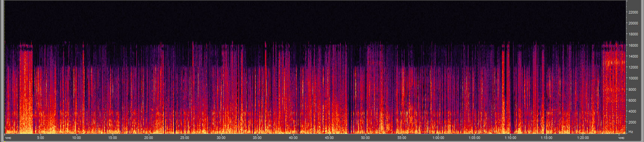Image resolution: width=644 pixels, height=142 pixels.
Task: Click the 5:00 mark on the time ruler
Action: pyautogui.click(x=41, y=138)
